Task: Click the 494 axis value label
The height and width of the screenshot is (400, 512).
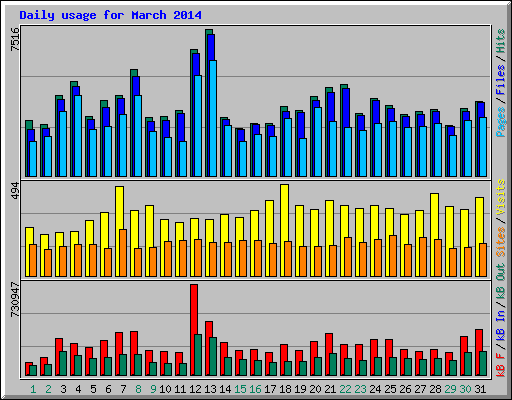Action: coord(15,191)
